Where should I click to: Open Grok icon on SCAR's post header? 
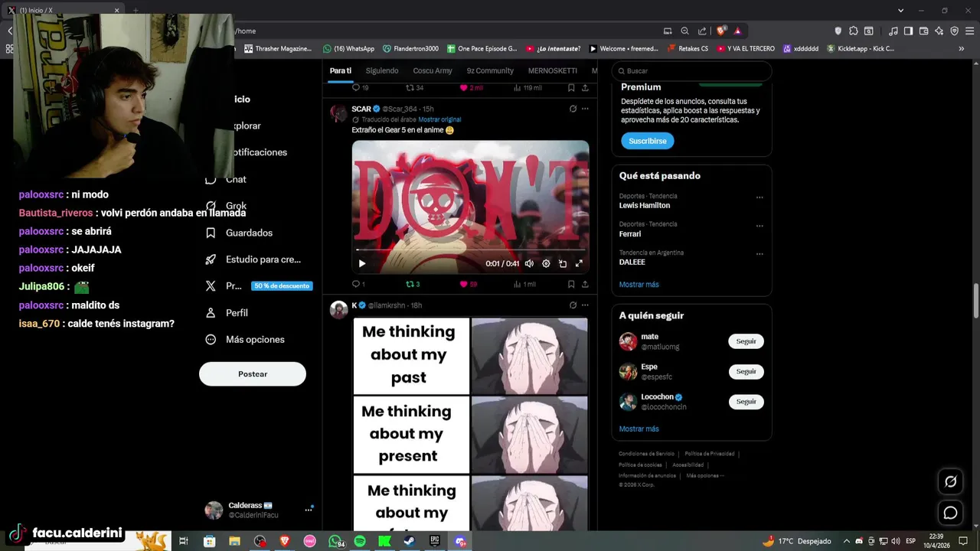573,109
